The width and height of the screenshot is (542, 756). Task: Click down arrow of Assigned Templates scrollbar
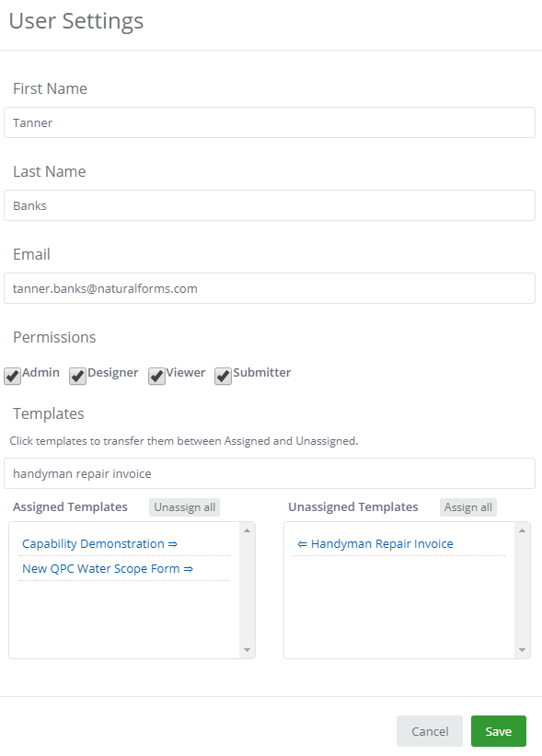point(248,650)
